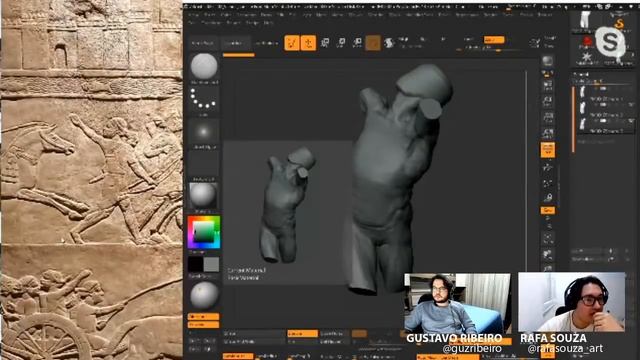Click the large orange active button in right shelf
The width and height of the screenshot is (640, 360).
[548, 150]
